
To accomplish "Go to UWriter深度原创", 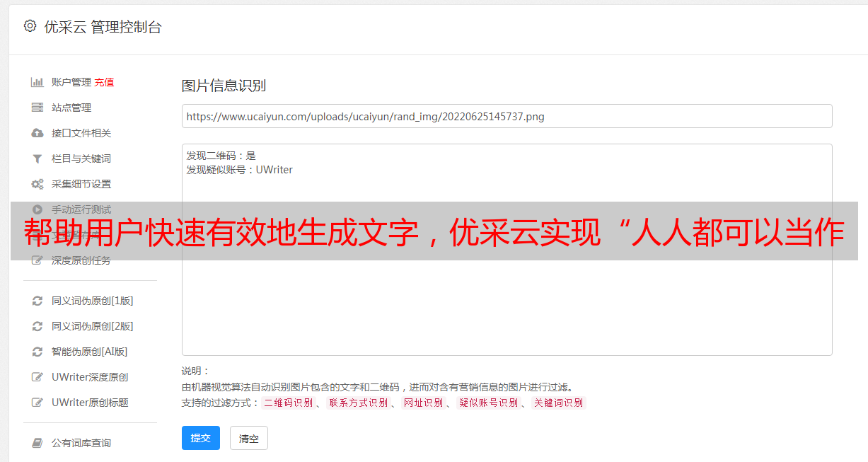I will [90, 377].
